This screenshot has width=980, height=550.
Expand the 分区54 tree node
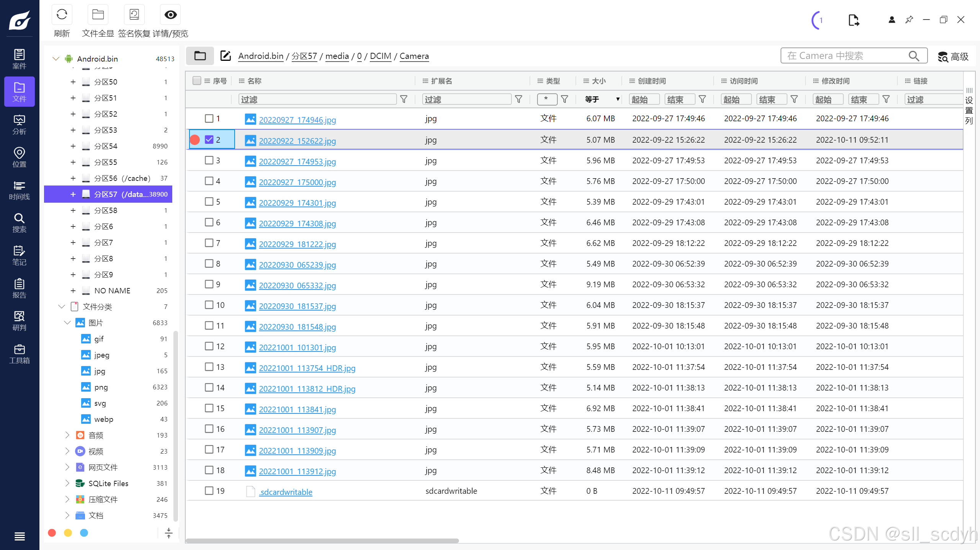coord(73,146)
